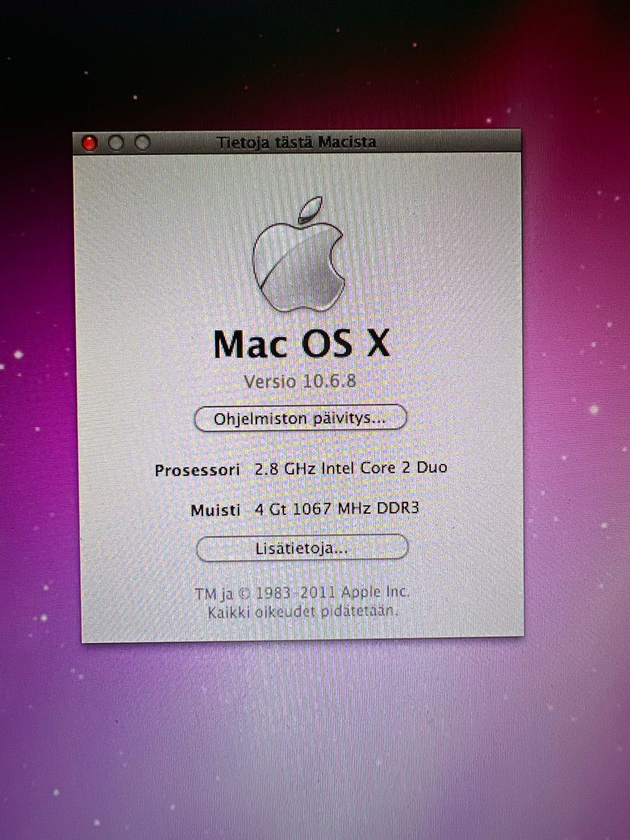
Task: Click the Tietoja tästä Macista title
Action: 297,142
